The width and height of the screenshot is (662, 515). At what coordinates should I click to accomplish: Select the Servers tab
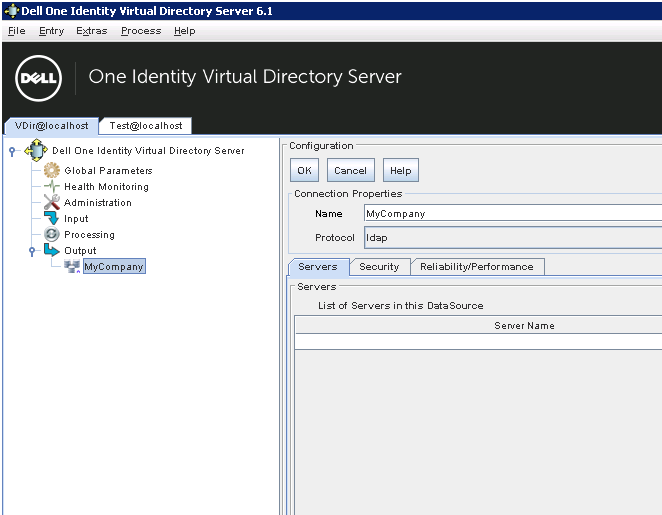(318, 267)
